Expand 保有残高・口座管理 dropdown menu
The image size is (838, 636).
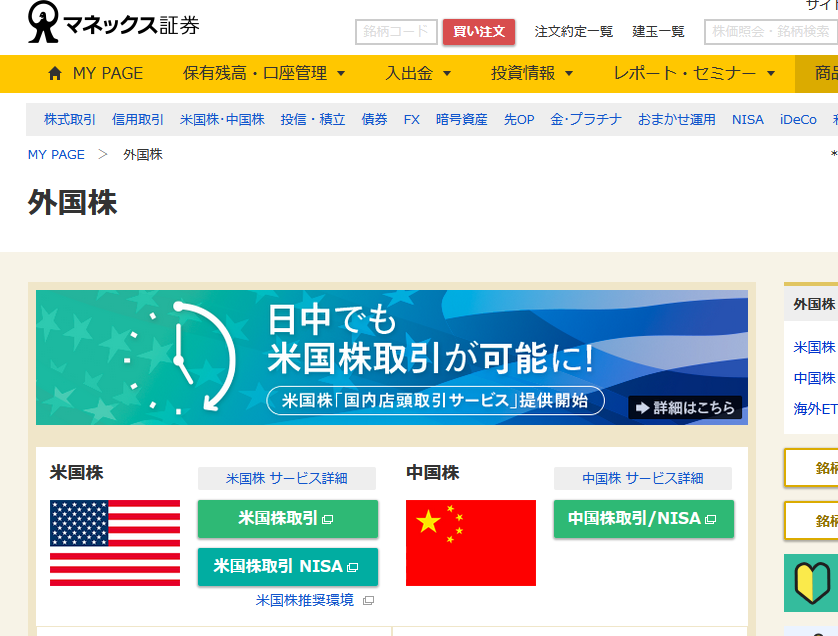(264, 73)
